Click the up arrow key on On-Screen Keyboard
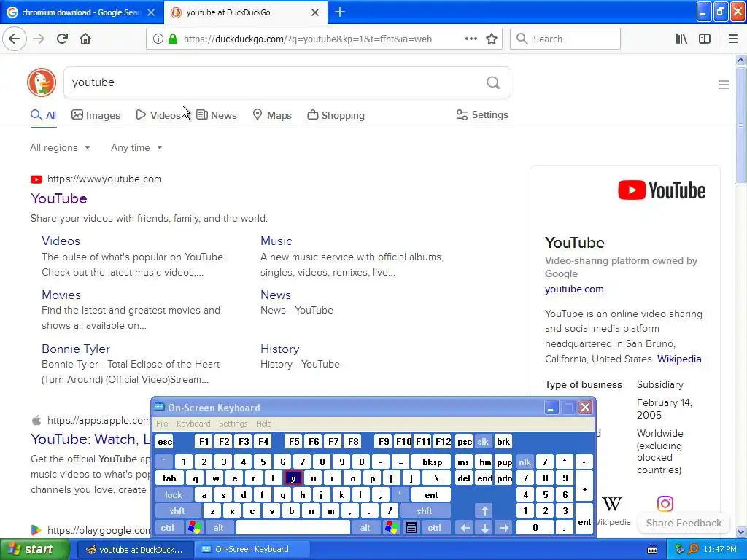 pos(484,511)
